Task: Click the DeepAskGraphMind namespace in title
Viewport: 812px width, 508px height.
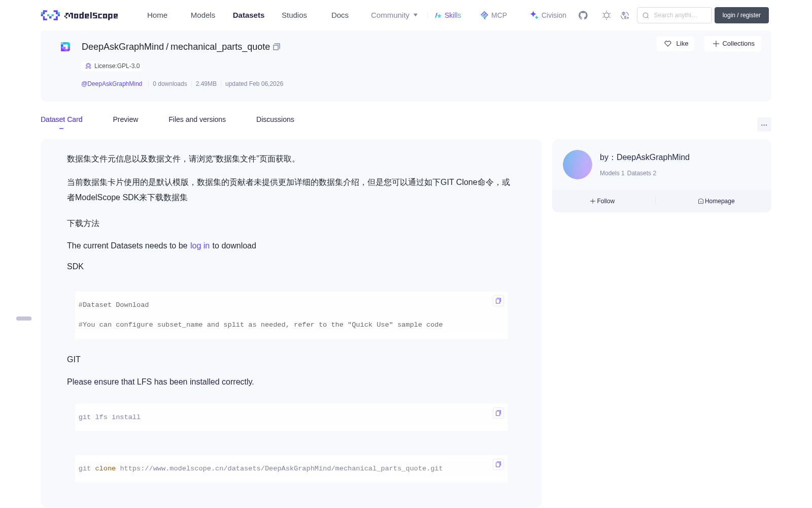Action: (123, 47)
